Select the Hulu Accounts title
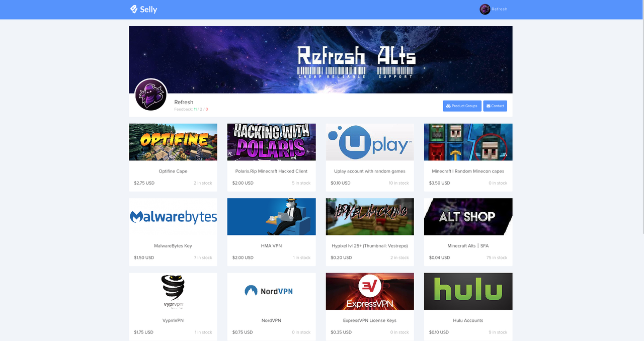The width and height of the screenshot is (644, 341). pyautogui.click(x=468, y=320)
